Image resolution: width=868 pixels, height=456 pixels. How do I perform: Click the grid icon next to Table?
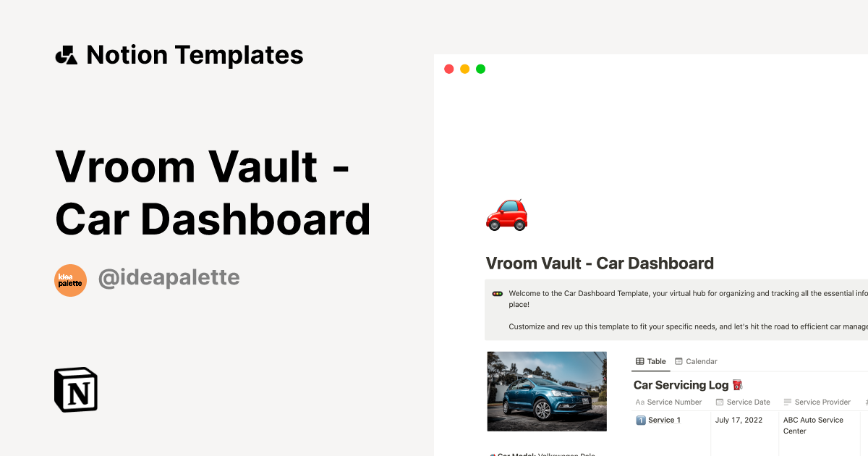(639, 361)
